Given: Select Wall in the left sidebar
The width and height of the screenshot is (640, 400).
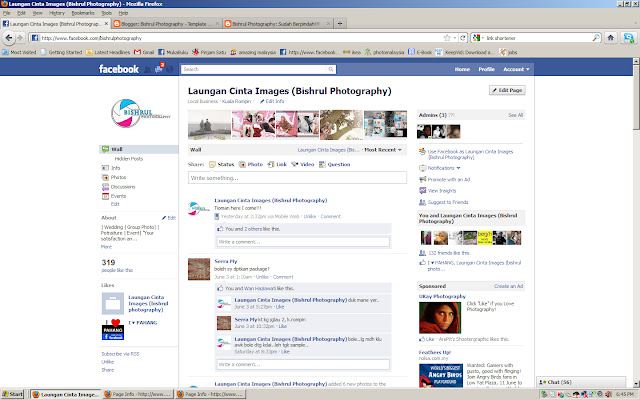Looking at the screenshot, I should coord(139,149).
